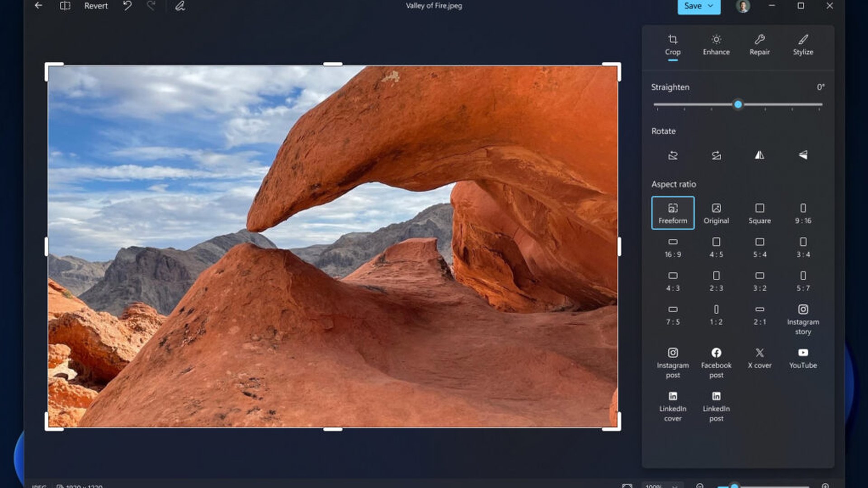Save the edited photo
Viewport: 868px width, 488px height.
693,6
